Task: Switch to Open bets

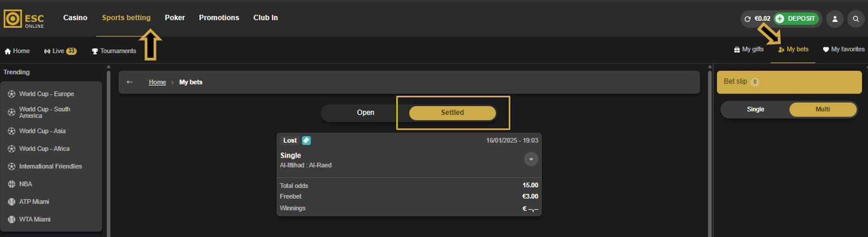Action: pyautogui.click(x=366, y=112)
